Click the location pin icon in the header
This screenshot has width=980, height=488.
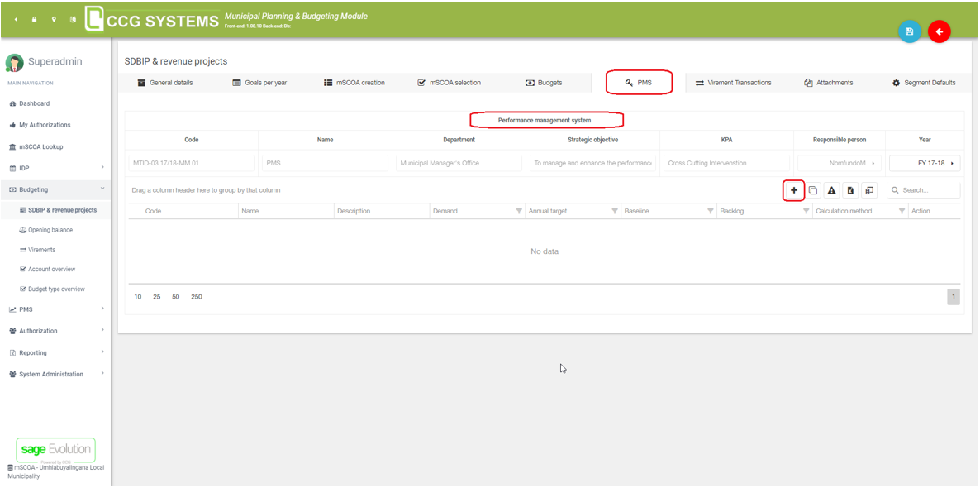pos(54,19)
